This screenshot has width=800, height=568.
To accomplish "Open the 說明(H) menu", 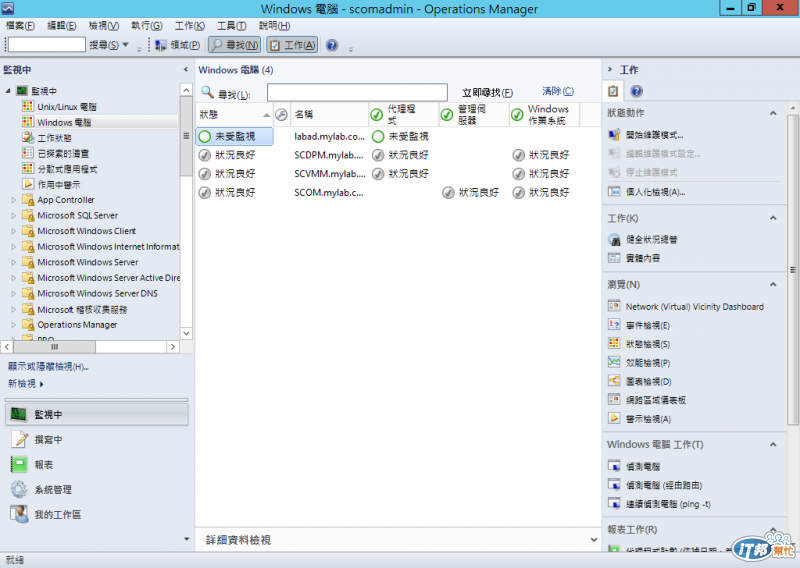I will coord(274,26).
